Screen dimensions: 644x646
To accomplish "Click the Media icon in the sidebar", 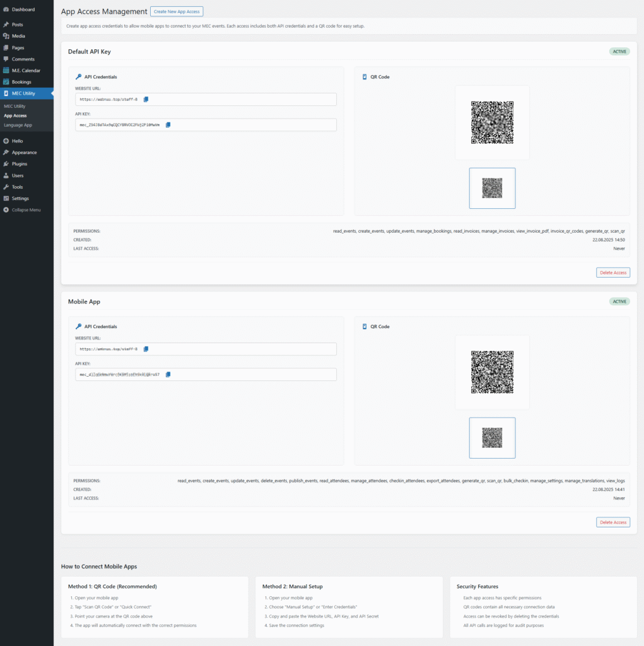I will tap(6, 36).
